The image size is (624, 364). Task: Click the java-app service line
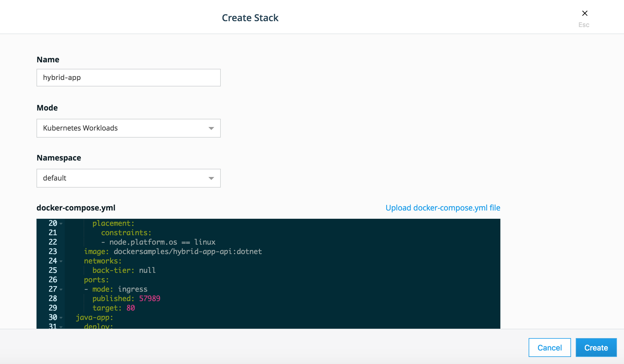(94, 317)
